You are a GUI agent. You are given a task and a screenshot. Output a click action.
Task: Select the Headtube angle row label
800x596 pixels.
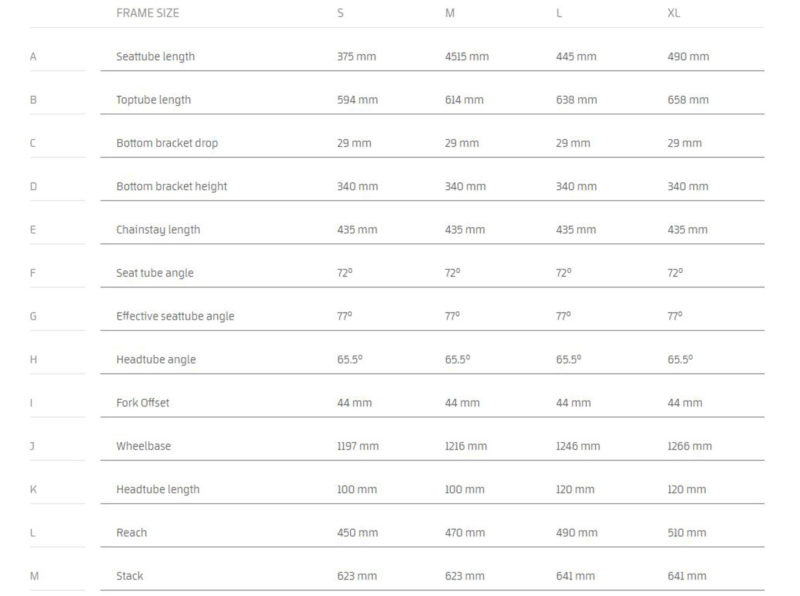(x=156, y=360)
